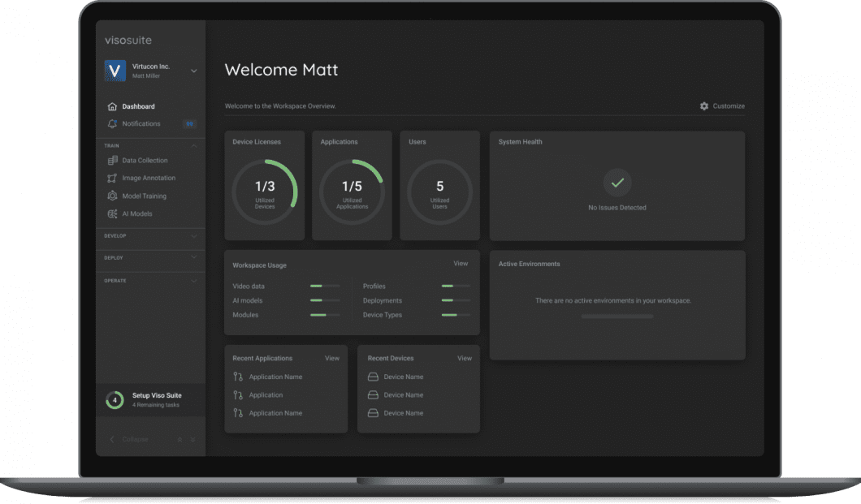Image resolution: width=861 pixels, height=504 pixels.
Task: Click the Collapse sidebar label
Action: pyautogui.click(x=135, y=439)
